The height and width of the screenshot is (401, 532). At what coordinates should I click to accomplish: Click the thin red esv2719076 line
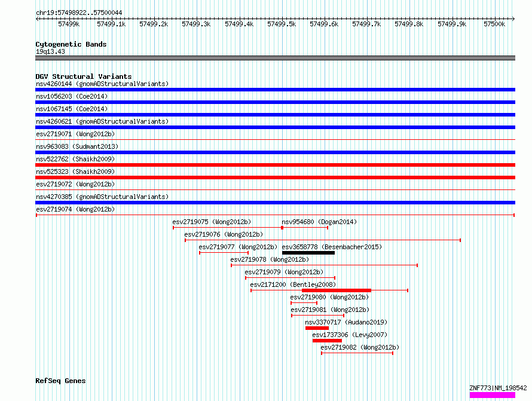tap(323, 240)
